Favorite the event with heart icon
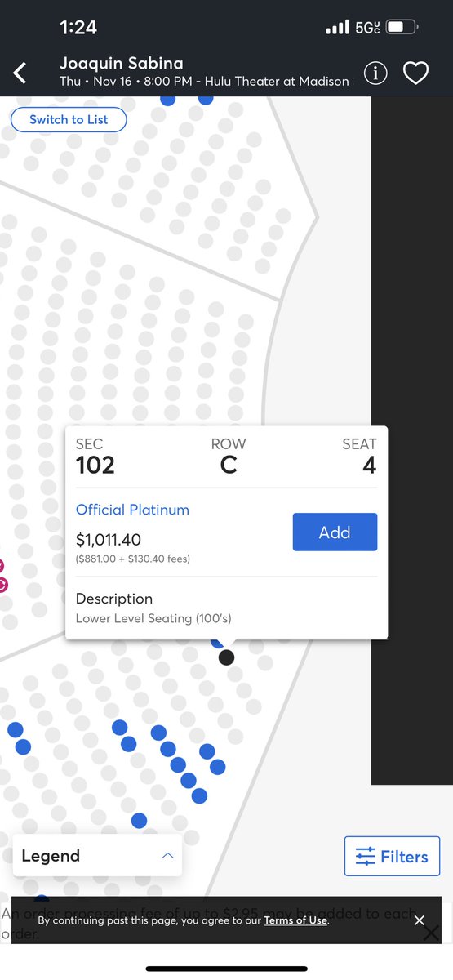Screen dimensions: 453x980 (416, 73)
